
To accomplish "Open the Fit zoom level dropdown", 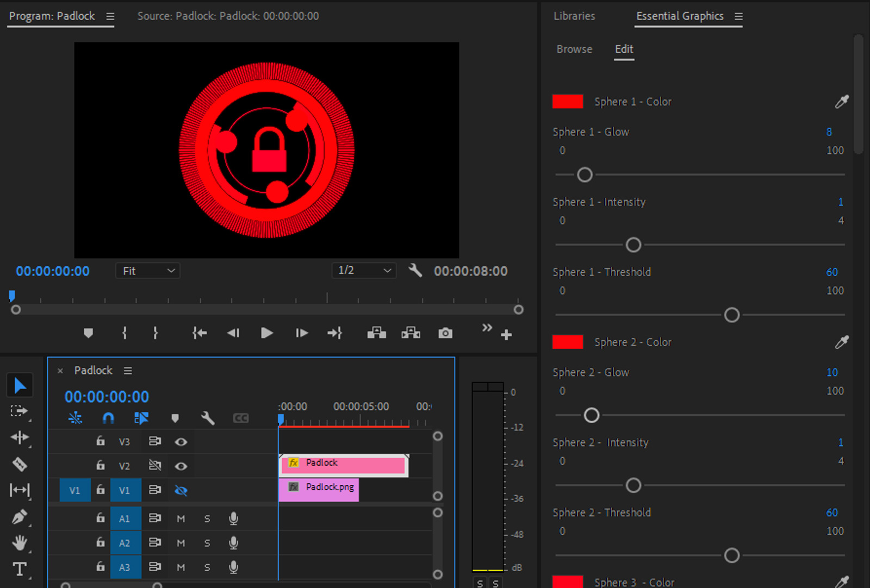I will [x=147, y=270].
